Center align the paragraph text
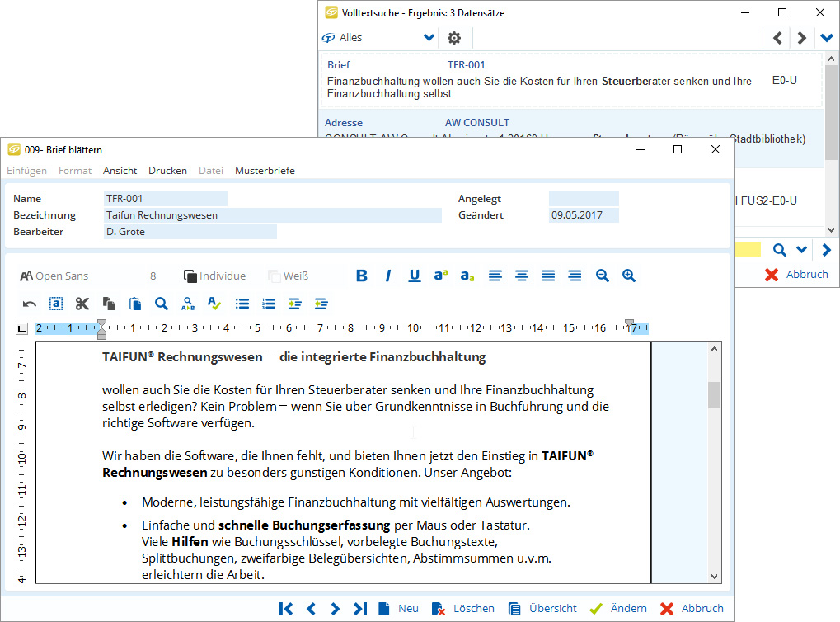The height and width of the screenshot is (622, 840). (522, 276)
